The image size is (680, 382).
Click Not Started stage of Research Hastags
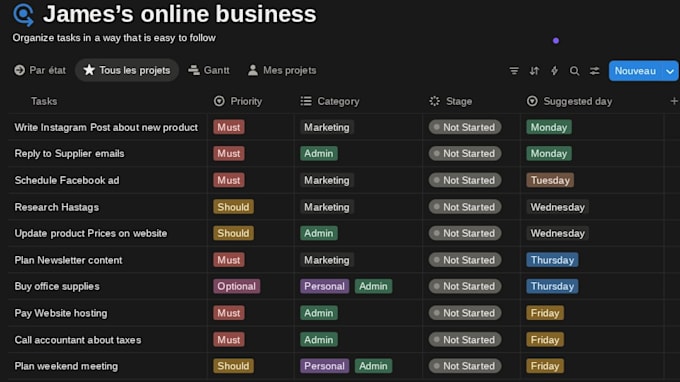click(465, 207)
